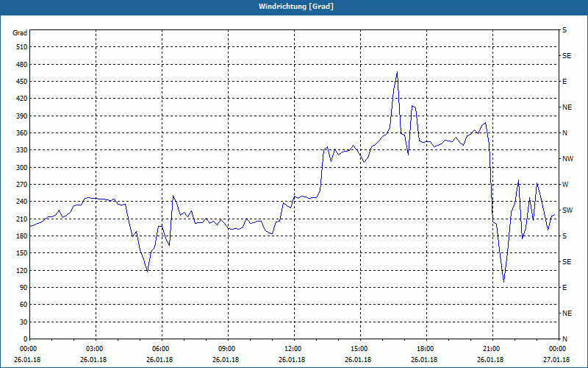This screenshot has height=368, width=588.
Task: Select the W compass direction label
Action: tap(565, 185)
